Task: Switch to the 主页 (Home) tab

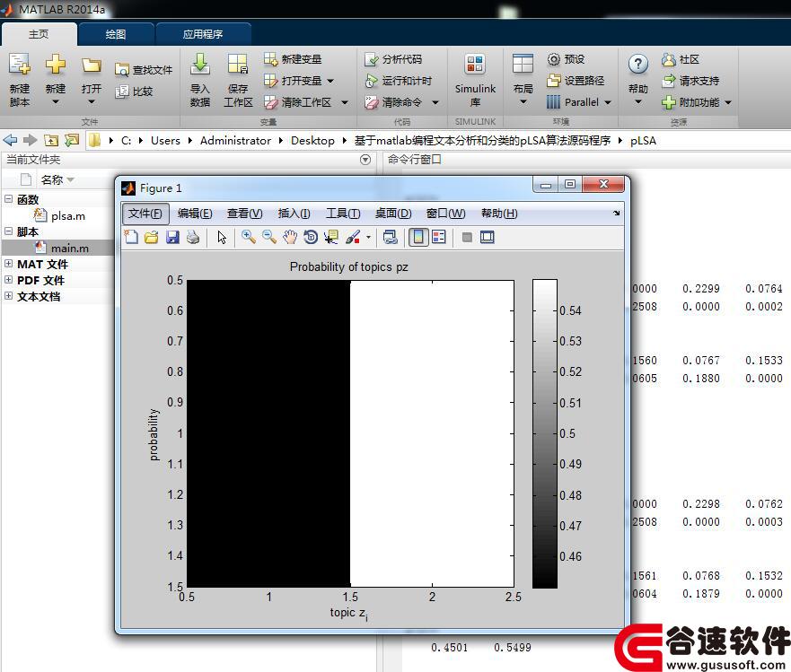Action: click(39, 34)
